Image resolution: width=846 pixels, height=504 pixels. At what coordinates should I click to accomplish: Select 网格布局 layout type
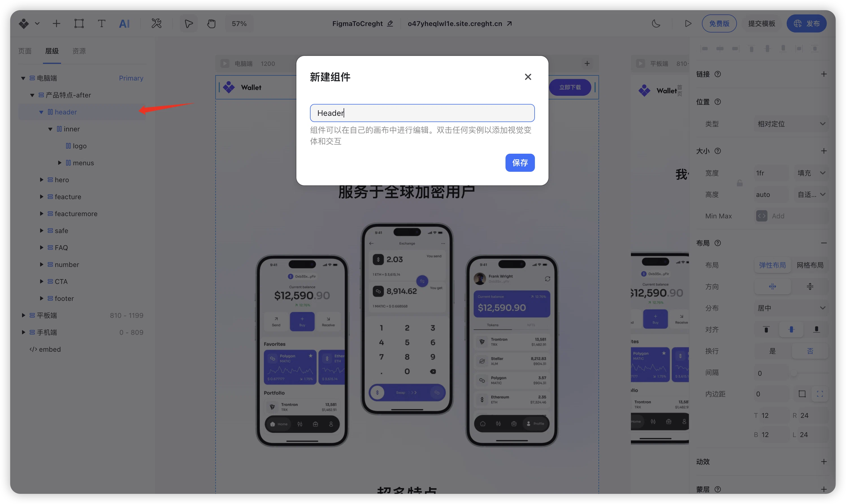pyautogui.click(x=810, y=265)
